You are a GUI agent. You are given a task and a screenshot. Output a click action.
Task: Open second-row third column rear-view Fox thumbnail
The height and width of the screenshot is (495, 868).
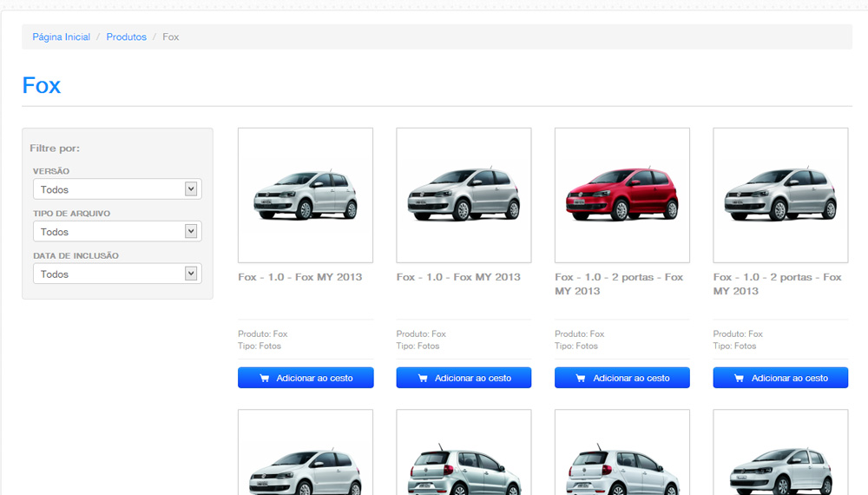pyautogui.click(x=622, y=452)
